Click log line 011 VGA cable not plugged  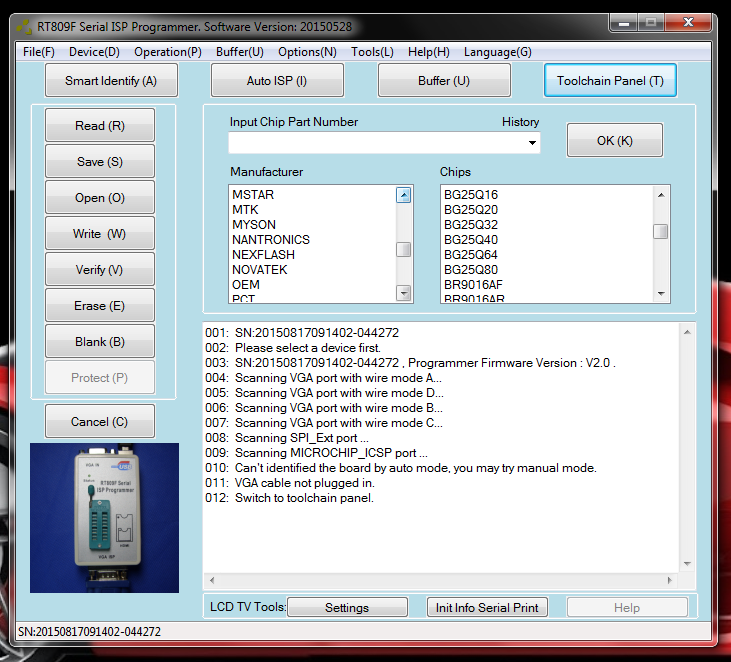(x=290, y=483)
